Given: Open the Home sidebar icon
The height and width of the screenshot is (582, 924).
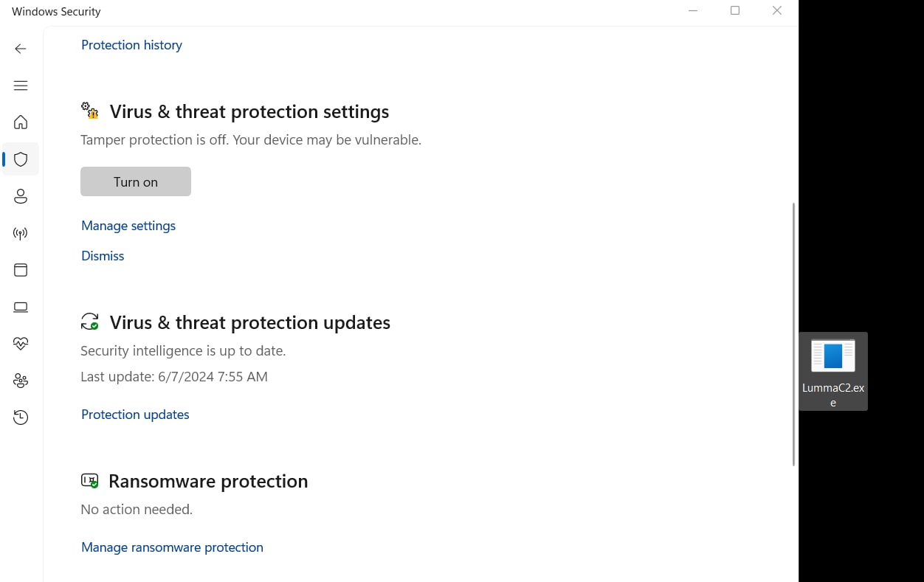Looking at the screenshot, I should [21, 122].
